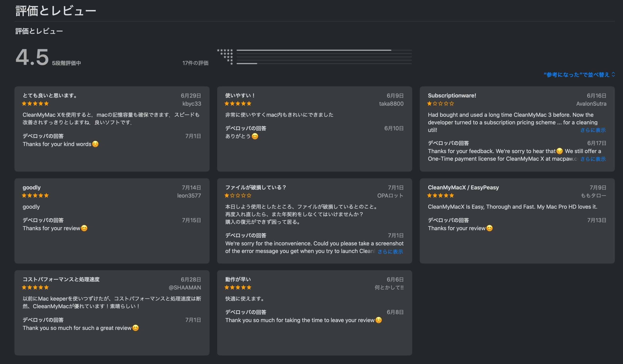Click the one-star rating on Subscriptionware! review

440,104
